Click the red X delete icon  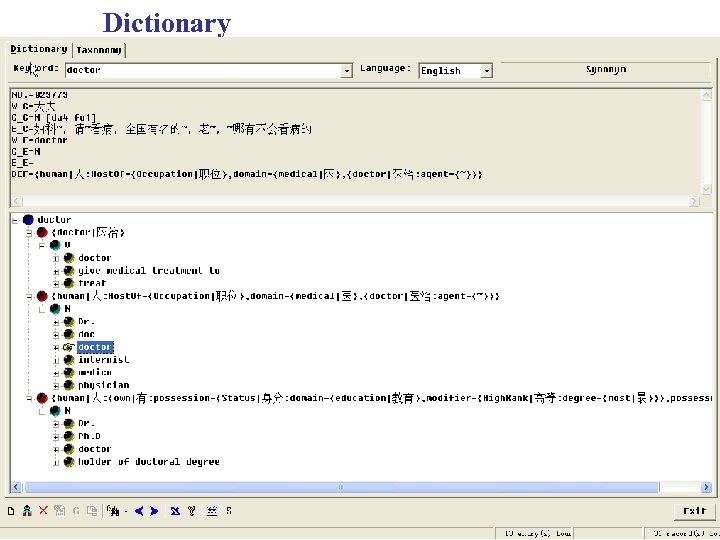(x=43, y=510)
